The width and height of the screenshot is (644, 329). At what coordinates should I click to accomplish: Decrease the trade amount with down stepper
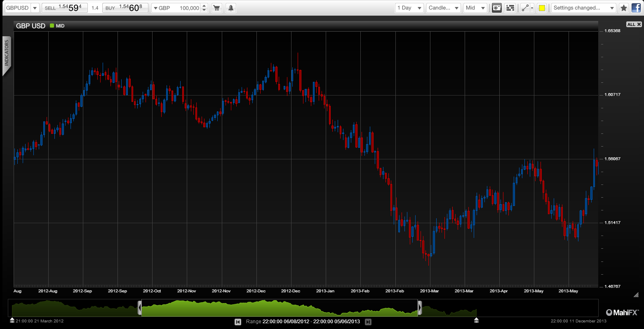204,10
